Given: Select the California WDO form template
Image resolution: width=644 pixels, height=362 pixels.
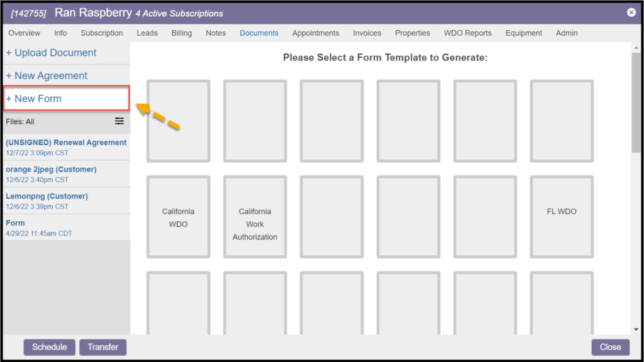Looking at the screenshot, I should (179, 217).
